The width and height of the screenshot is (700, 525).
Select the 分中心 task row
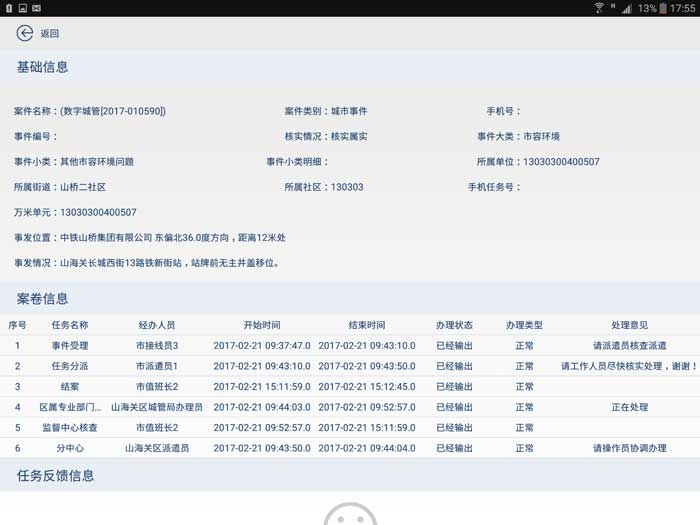pos(350,448)
